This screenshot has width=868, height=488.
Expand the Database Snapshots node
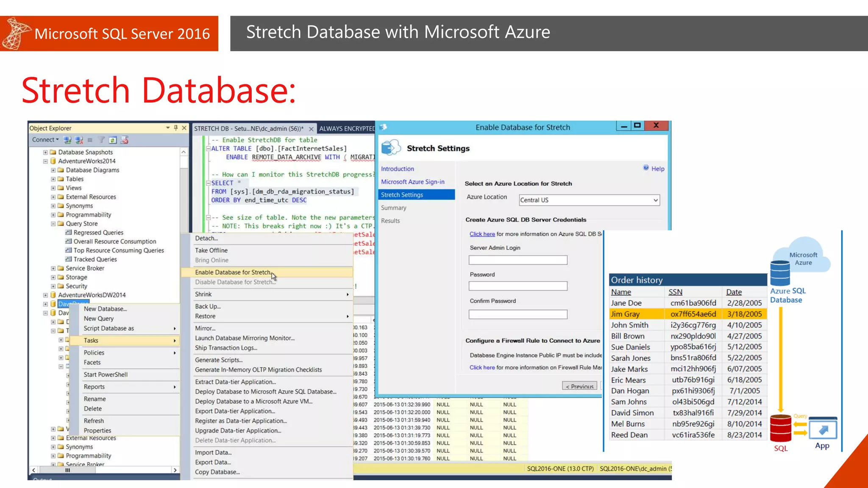click(x=45, y=152)
